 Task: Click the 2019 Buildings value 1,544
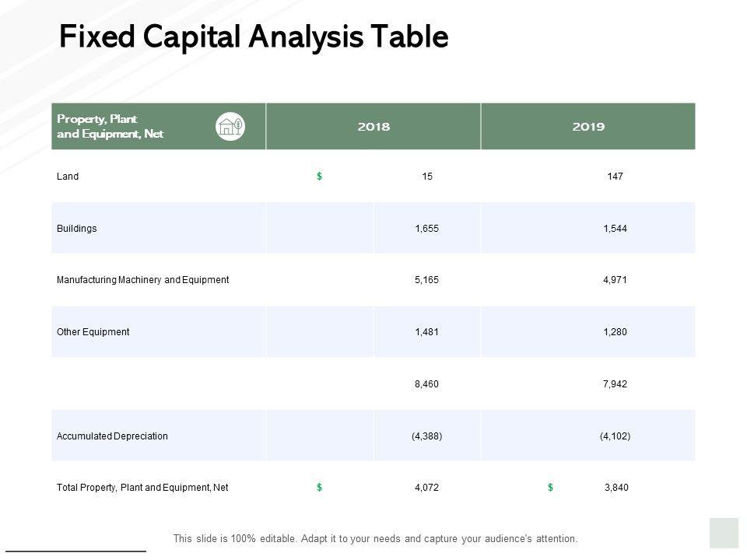[615, 229]
